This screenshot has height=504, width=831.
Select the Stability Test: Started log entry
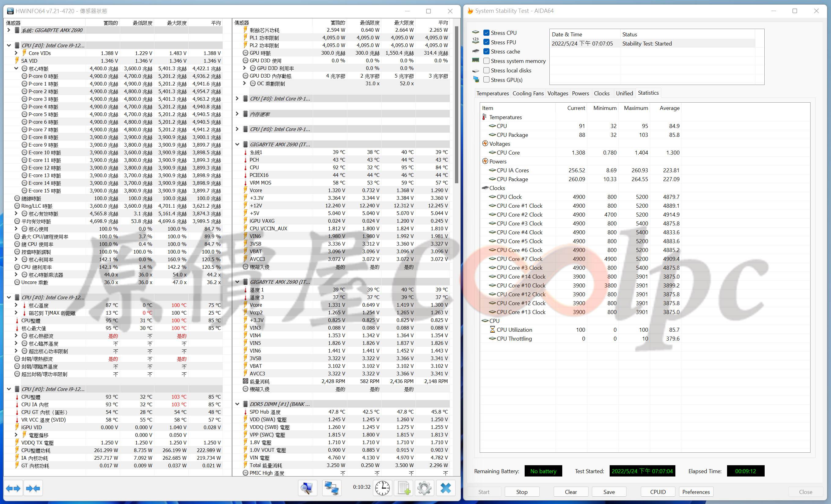(653, 43)
